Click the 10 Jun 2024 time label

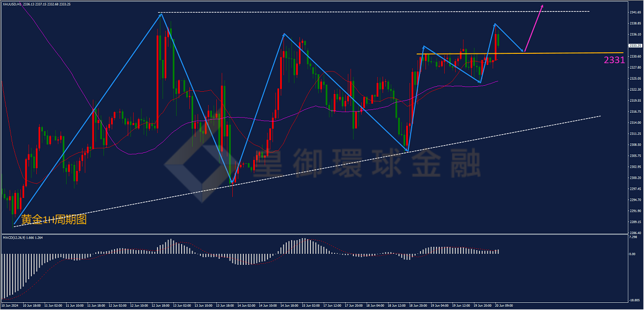[9, 306]
